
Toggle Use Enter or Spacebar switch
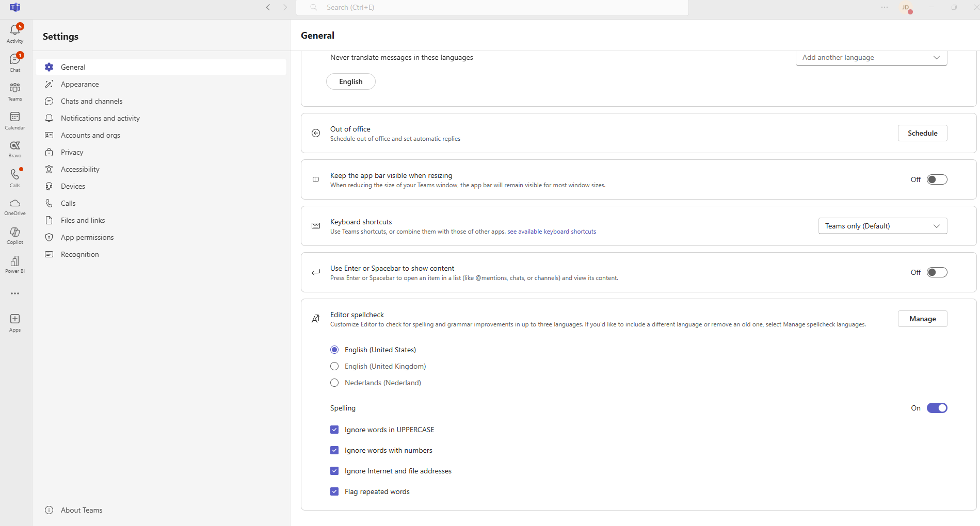click(937, 272)
